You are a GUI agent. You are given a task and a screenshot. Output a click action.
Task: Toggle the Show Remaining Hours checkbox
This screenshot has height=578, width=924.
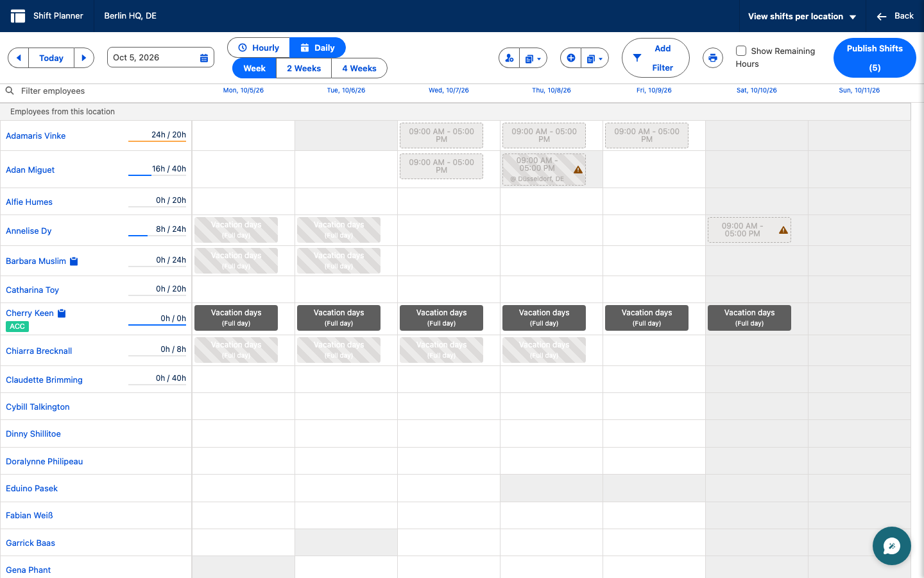(x=741, y=51)
